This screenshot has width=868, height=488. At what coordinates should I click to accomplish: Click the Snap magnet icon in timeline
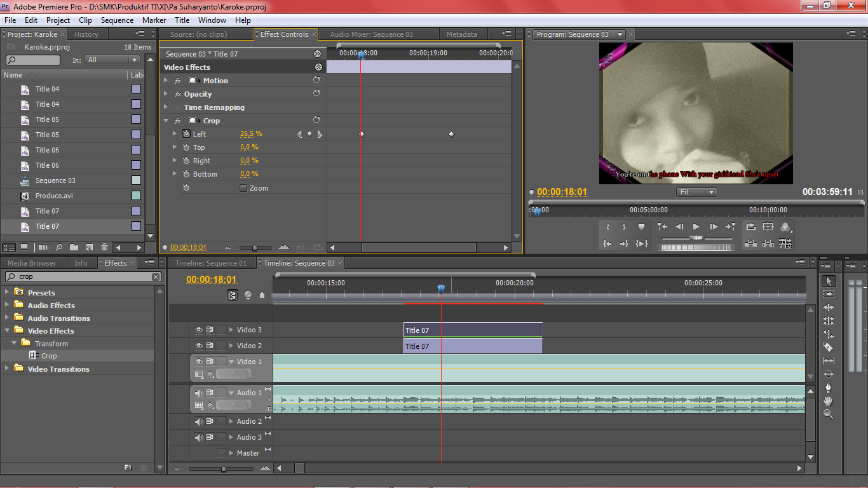[x=233, y=295]
